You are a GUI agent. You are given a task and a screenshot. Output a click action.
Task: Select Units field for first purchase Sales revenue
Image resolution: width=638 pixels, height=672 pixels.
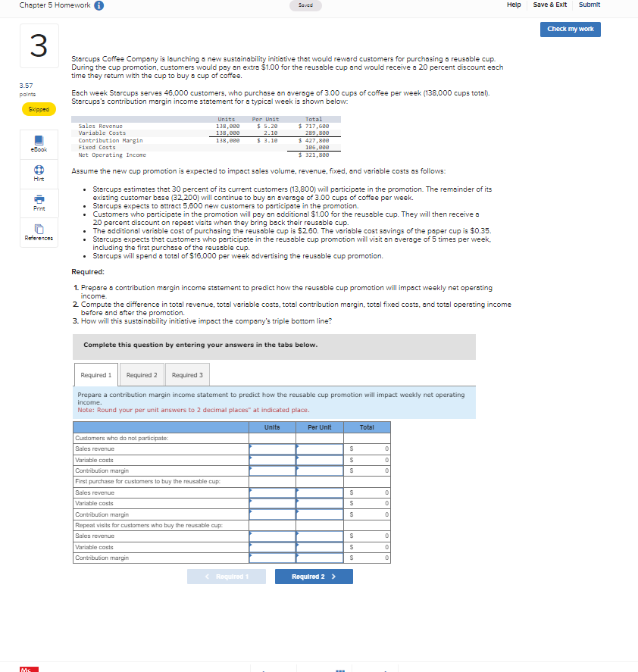pos(272,492)
